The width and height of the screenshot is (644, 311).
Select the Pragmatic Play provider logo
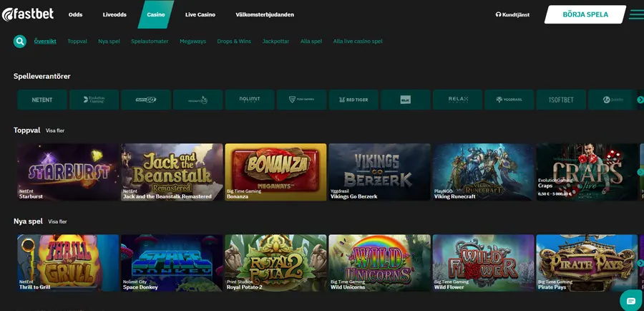coord(197,100)
